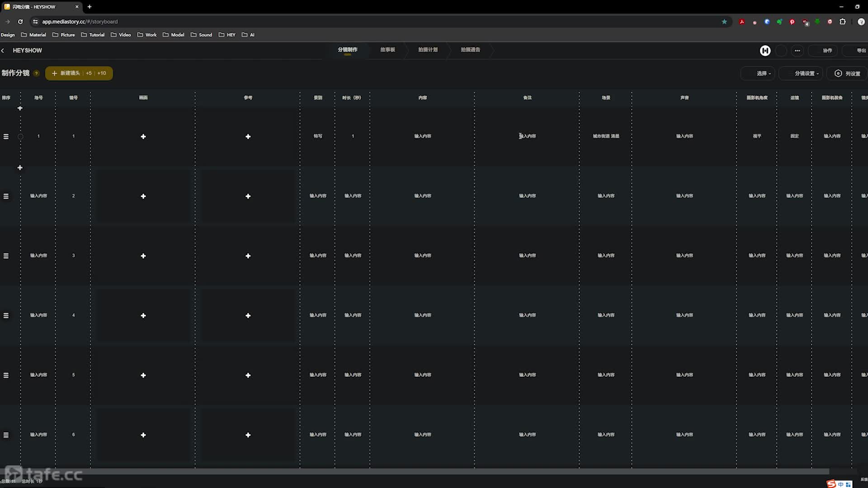
Task: Open 列设置 column settings
Action: pos(847,73)
